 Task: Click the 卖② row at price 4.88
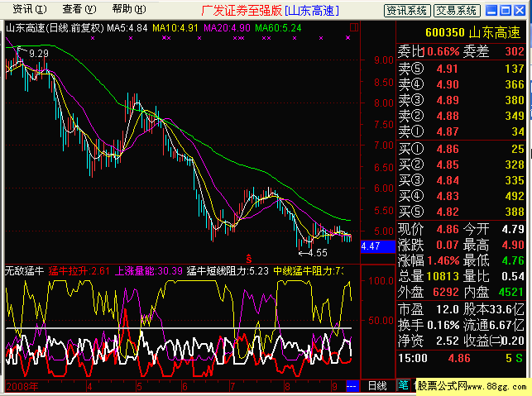click(x=461, y=116)
